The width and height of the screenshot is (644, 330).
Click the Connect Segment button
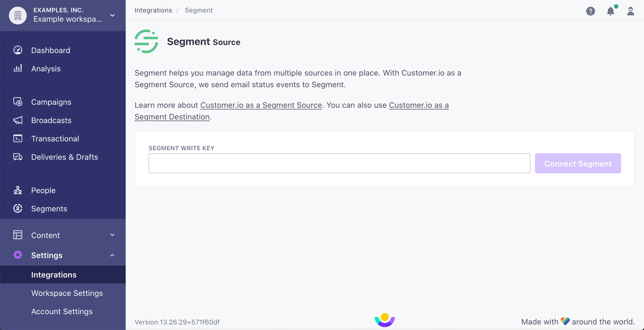tap(578, 163)
